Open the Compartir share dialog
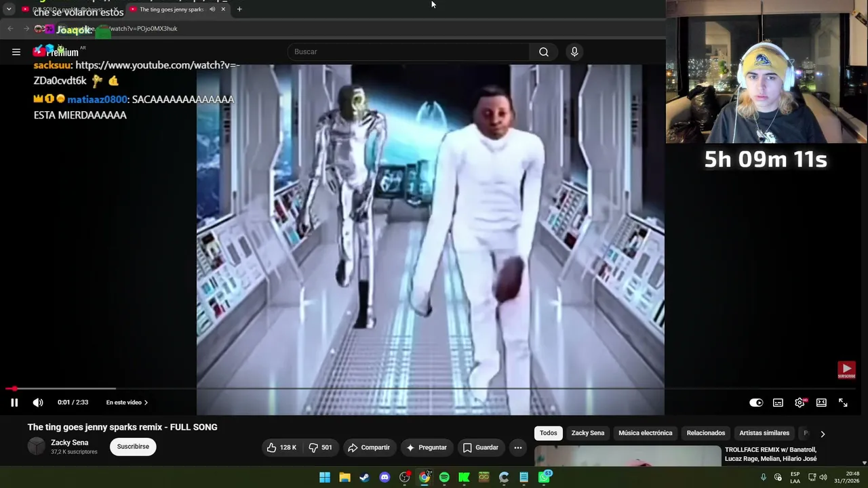Image resolution: width=868 pixels, height=488 pixels. click(x=369, y=447)
